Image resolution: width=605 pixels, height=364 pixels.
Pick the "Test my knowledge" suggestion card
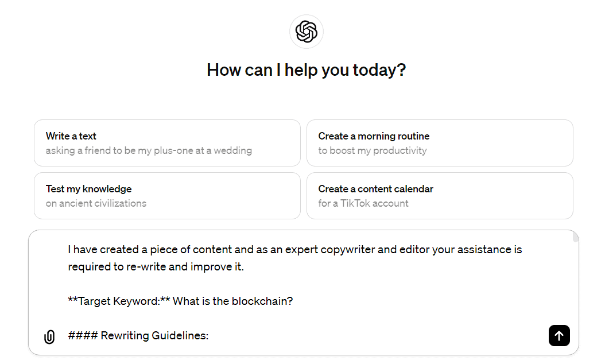167,196
